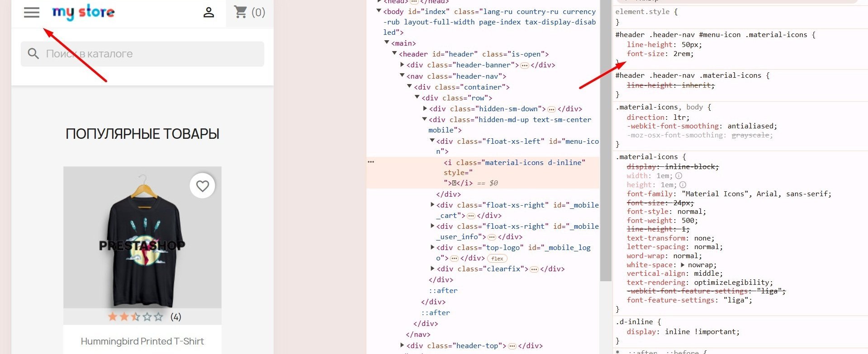
Task: Click the font-size 2rem value
Action: pos(682,54)
